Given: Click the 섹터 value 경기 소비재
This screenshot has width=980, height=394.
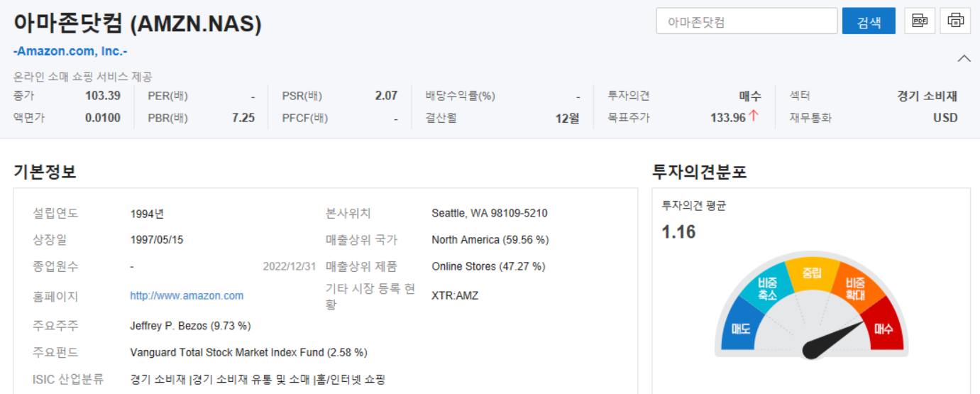Looking at the screenshot, I should pyautogui.click(x=927, y=96).
